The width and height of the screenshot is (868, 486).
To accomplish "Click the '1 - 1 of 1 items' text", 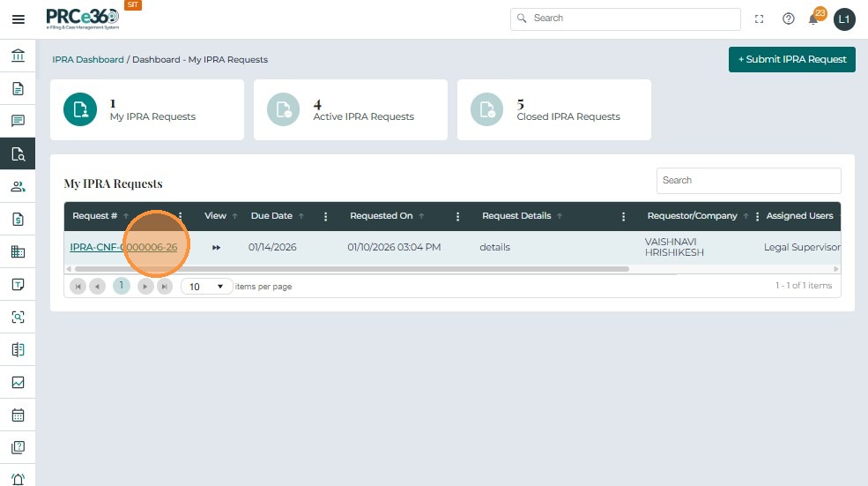I will (804, 286).
